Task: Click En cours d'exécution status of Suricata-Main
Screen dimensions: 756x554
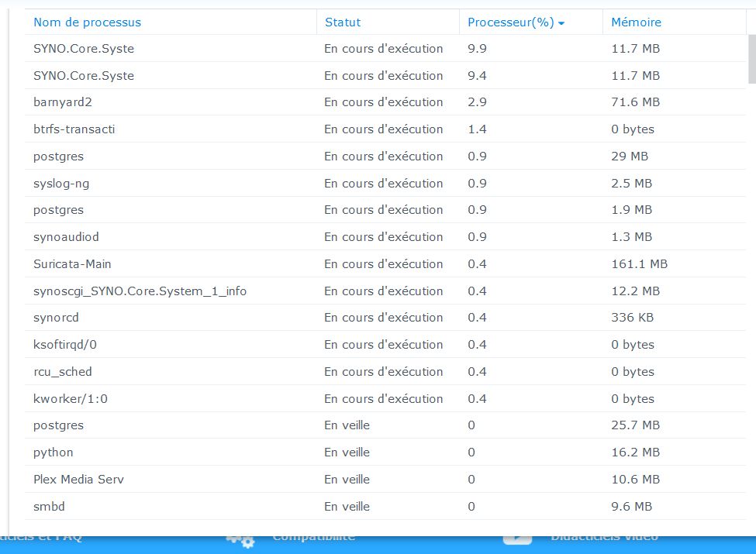Action: [x=383, y=263]
